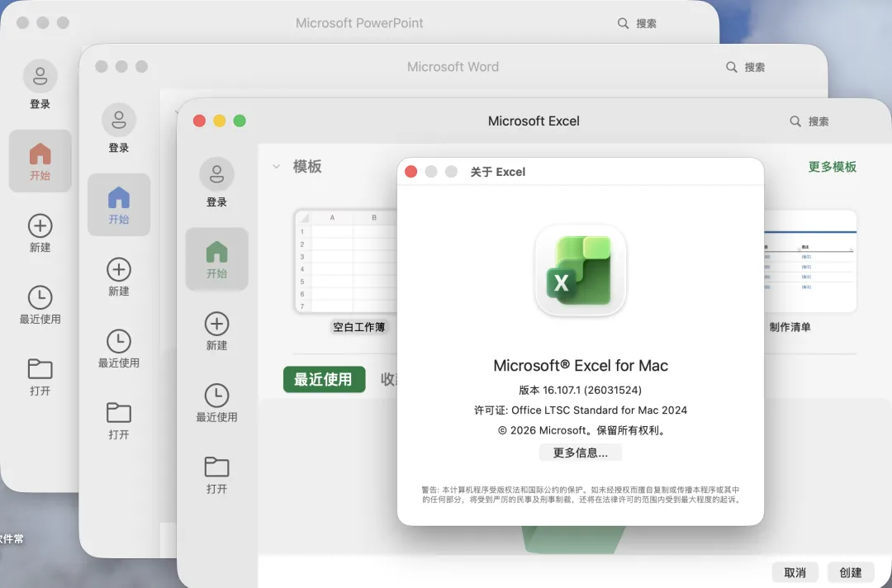Open the sign-in (登录) icon in Excel
The image size is (892, 588).
point(216,173)
